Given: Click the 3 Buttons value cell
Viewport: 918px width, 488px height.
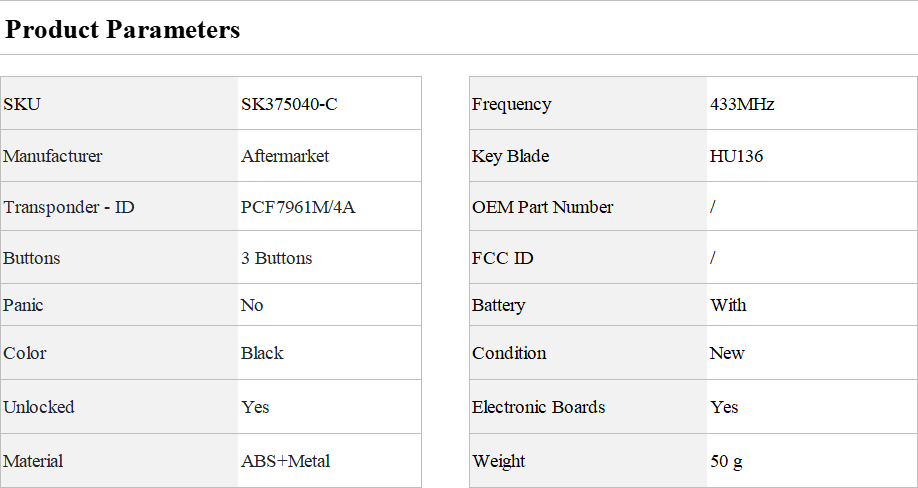Looking at the screenshot, I should pyautogui.click(x=276, y=258).
